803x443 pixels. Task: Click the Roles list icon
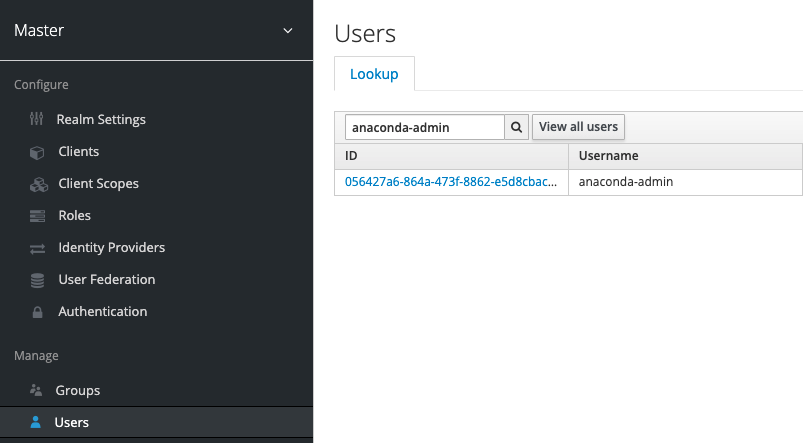click(x=37, y=216)
